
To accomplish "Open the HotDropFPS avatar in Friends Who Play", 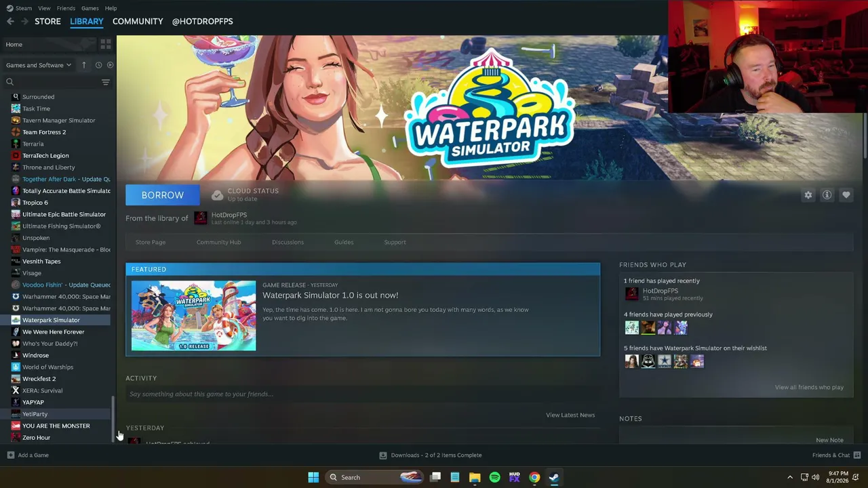I will click(x=632, y=294).
